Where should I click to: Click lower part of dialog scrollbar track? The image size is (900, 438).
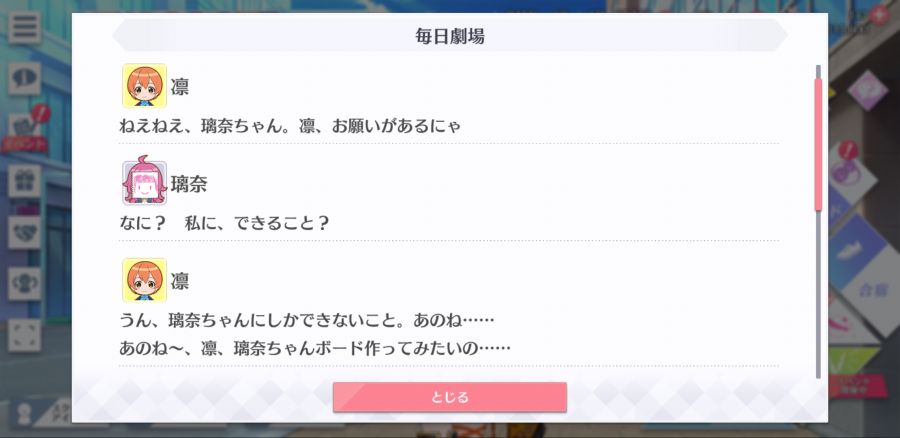[x=818, y=296]
